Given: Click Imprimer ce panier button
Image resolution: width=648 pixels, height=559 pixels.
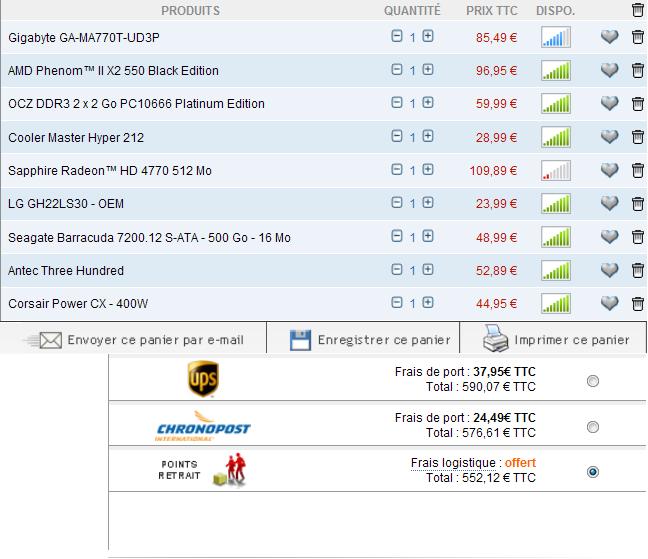Looking at the screenshot, I should coord(556,339).
